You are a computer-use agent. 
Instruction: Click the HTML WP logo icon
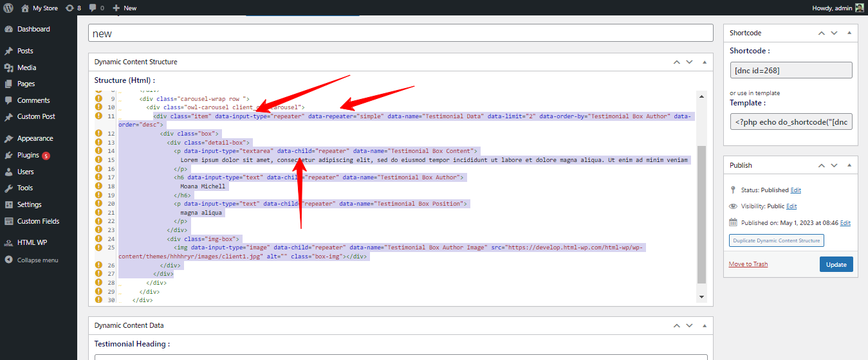click(9, 242)
